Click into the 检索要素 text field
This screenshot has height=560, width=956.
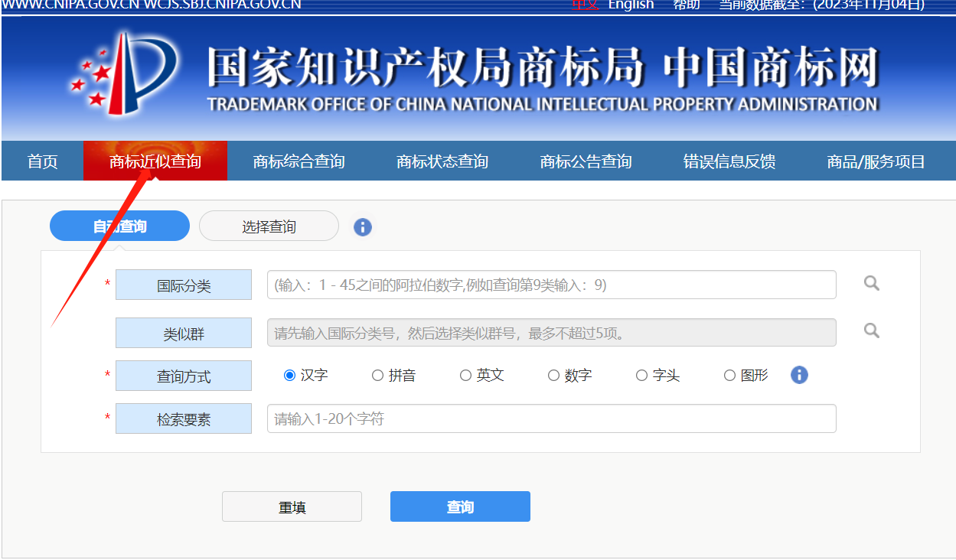coord(551,419)
